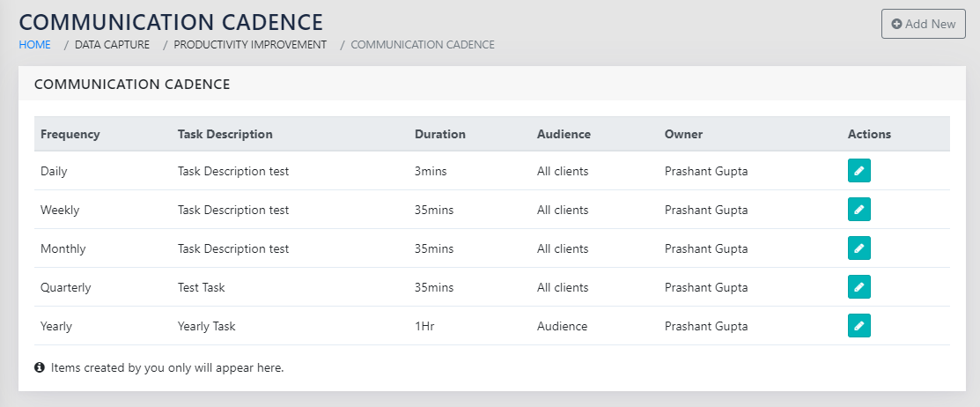Edit the Monthly frequency row
Image resolution: width=980 pixels, height=407 pixels.
(x=858, y=248)
